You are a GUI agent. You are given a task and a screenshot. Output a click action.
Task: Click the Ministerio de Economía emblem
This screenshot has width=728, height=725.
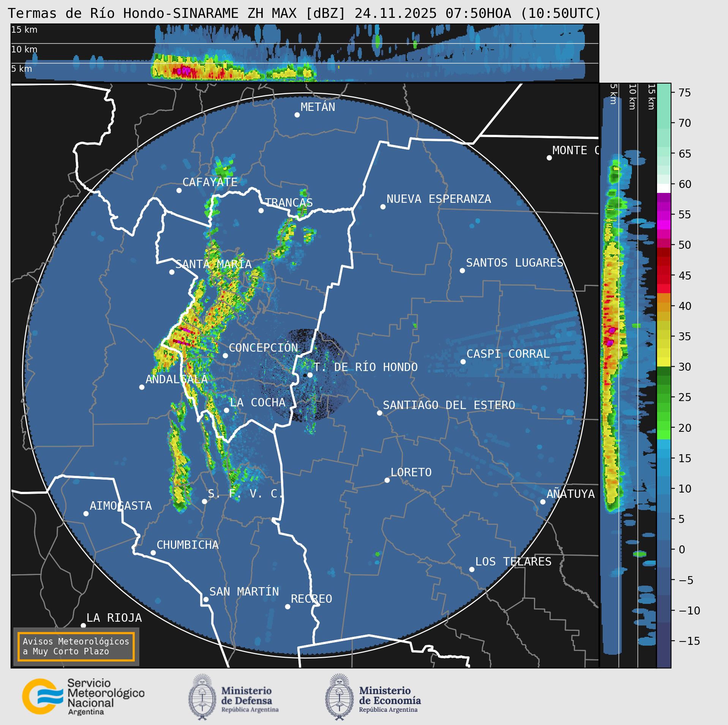[340, 697]
